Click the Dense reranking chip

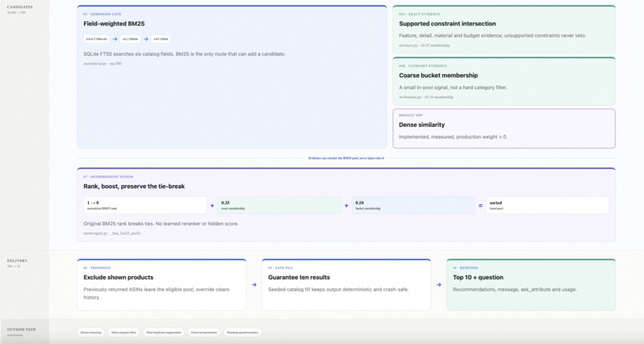[91, 333]
